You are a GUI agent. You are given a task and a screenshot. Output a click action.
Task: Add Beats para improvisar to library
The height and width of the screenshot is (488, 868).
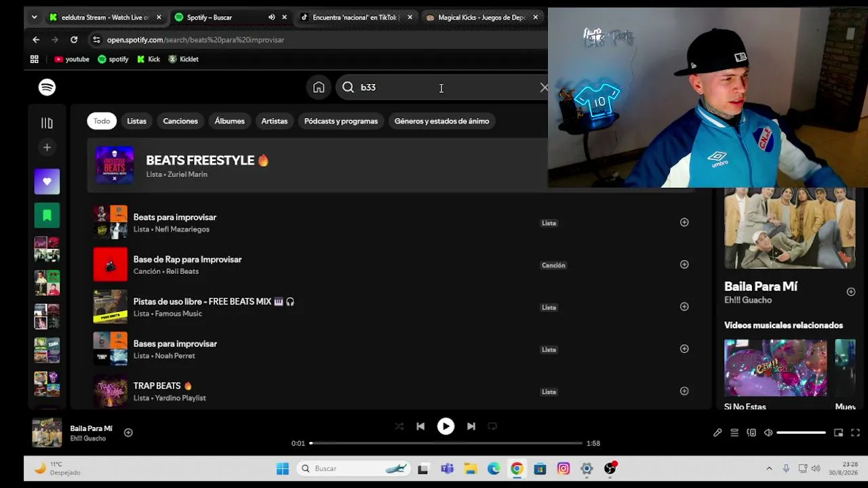684,222
